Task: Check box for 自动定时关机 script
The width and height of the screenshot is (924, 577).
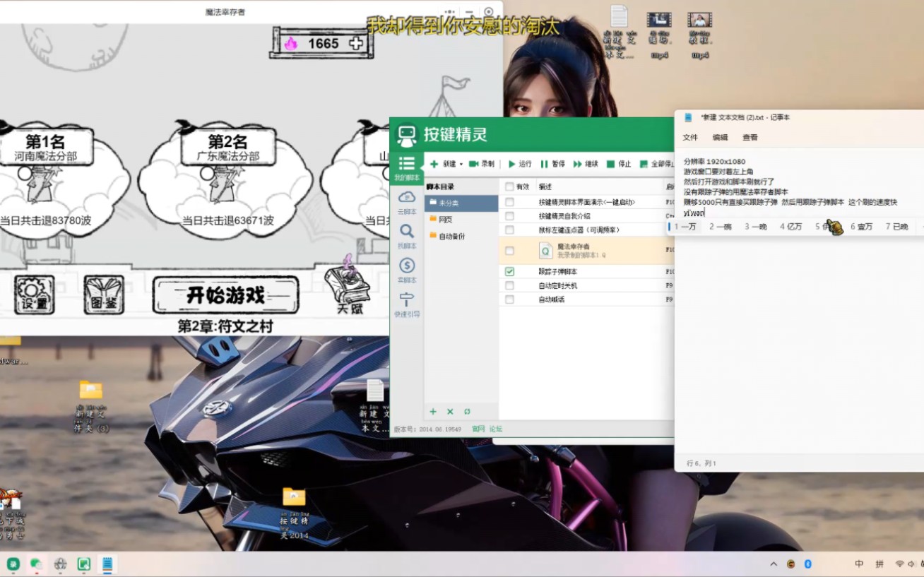Action: [509, 285]
